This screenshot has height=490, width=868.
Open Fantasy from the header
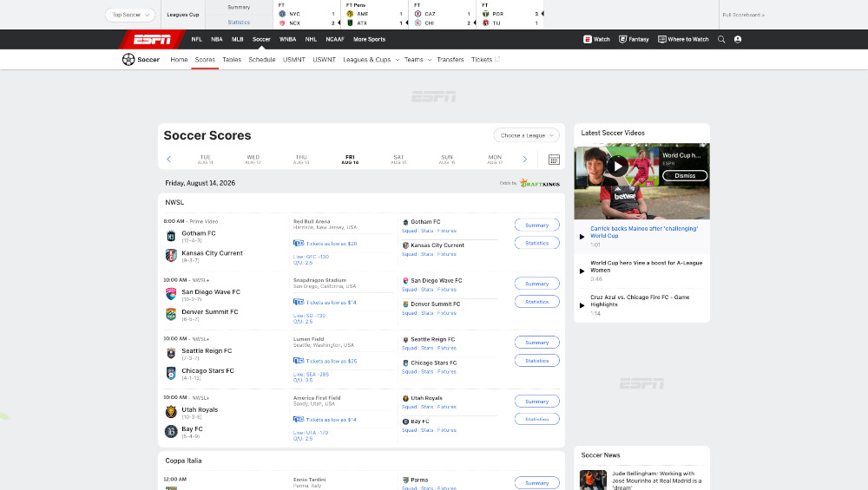[634, 39]
